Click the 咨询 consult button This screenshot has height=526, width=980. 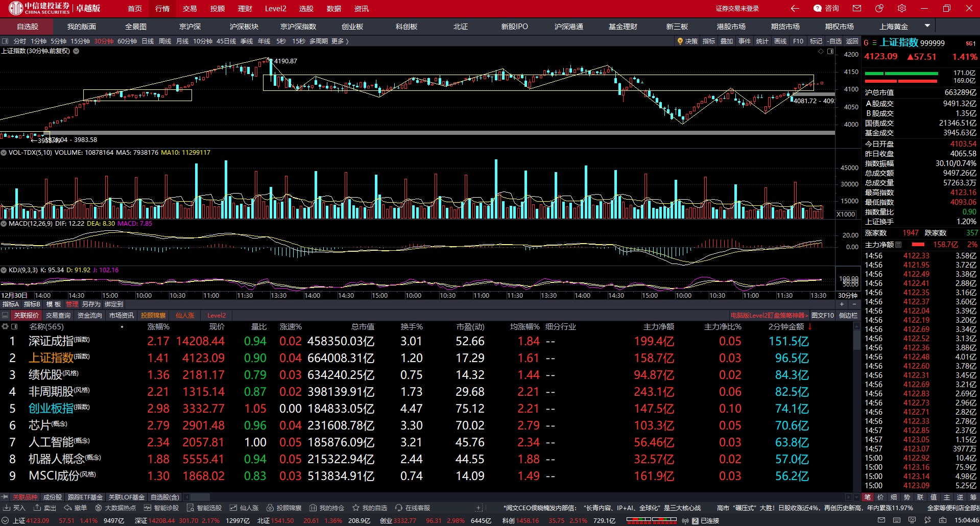[x=826, y=8]
